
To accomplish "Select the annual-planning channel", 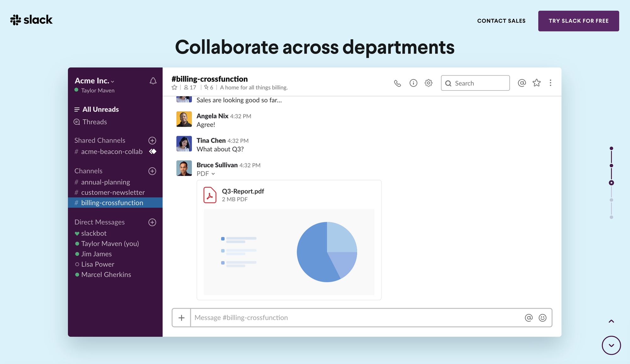I will click(x=105, y=182).
